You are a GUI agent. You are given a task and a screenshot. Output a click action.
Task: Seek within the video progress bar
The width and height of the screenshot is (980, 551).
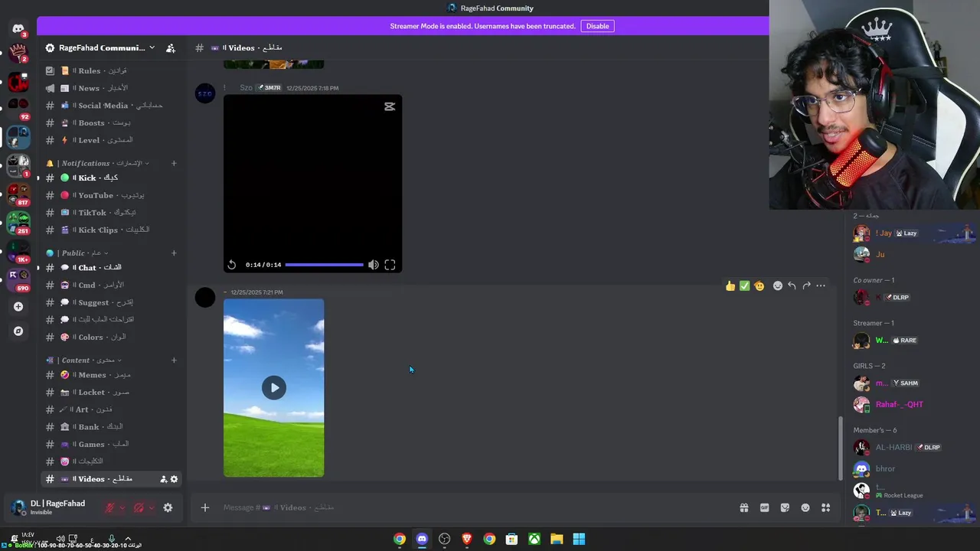pyautogui.click(x=325, y=265)
